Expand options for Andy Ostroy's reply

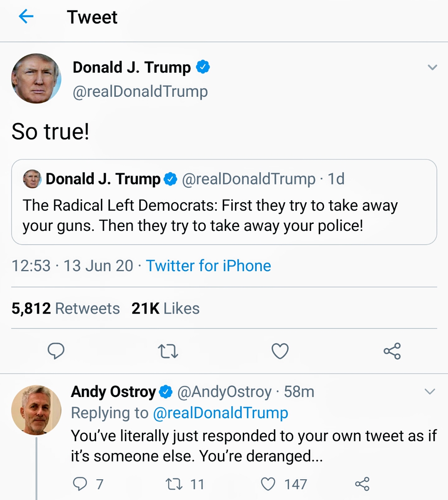[430, 391]
